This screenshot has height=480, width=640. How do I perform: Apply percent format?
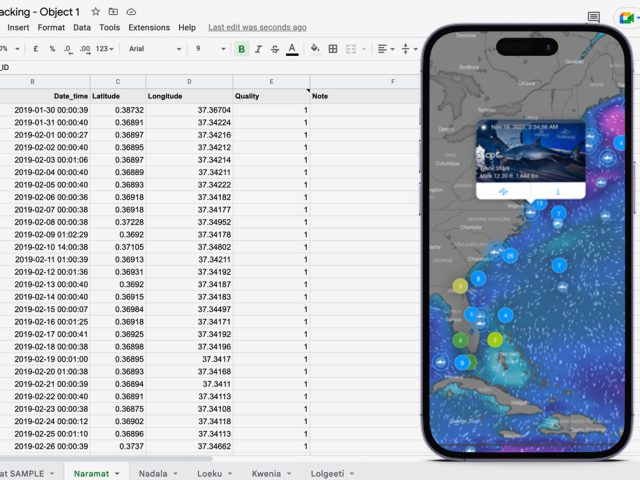coord(52,49)
